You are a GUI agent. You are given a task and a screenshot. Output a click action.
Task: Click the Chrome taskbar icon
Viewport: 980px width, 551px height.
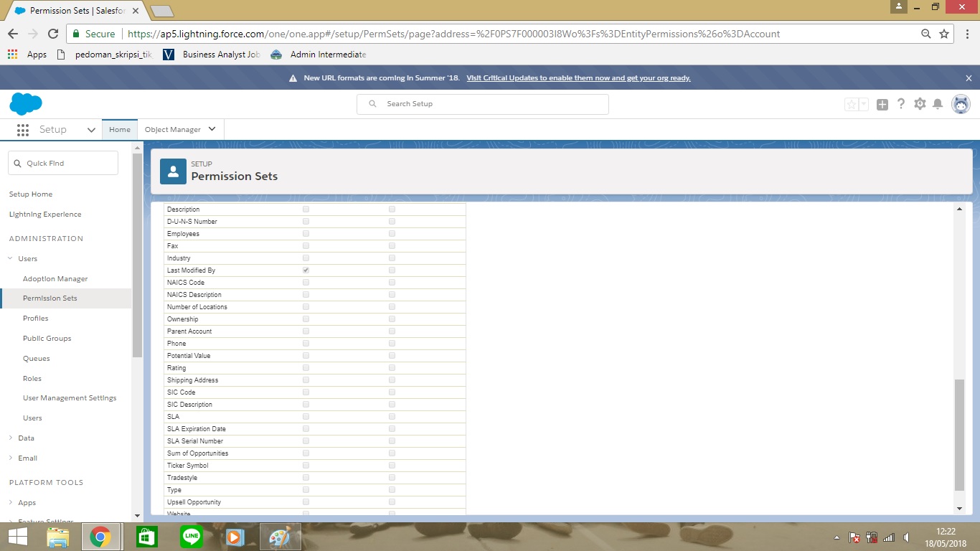[x=100, y=537]
